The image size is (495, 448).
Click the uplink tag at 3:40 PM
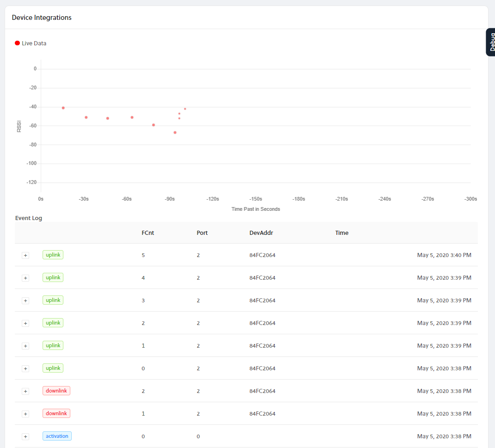(53, 255)
